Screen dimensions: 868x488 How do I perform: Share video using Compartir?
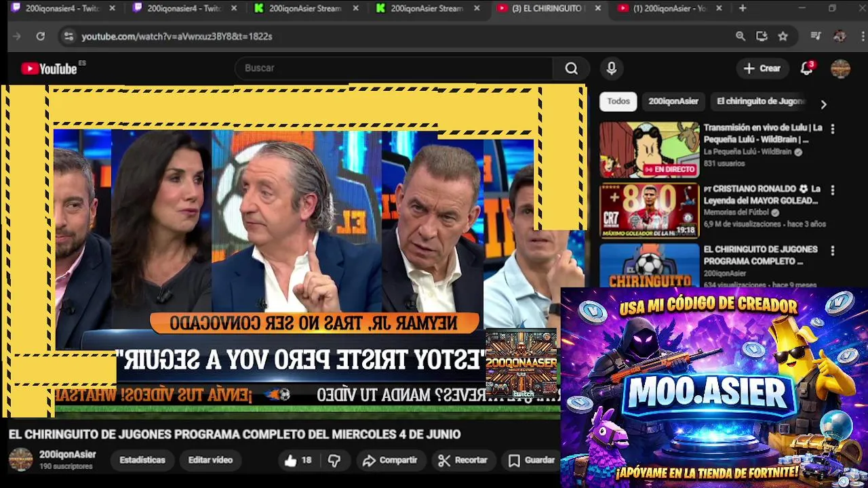point(390,460)
